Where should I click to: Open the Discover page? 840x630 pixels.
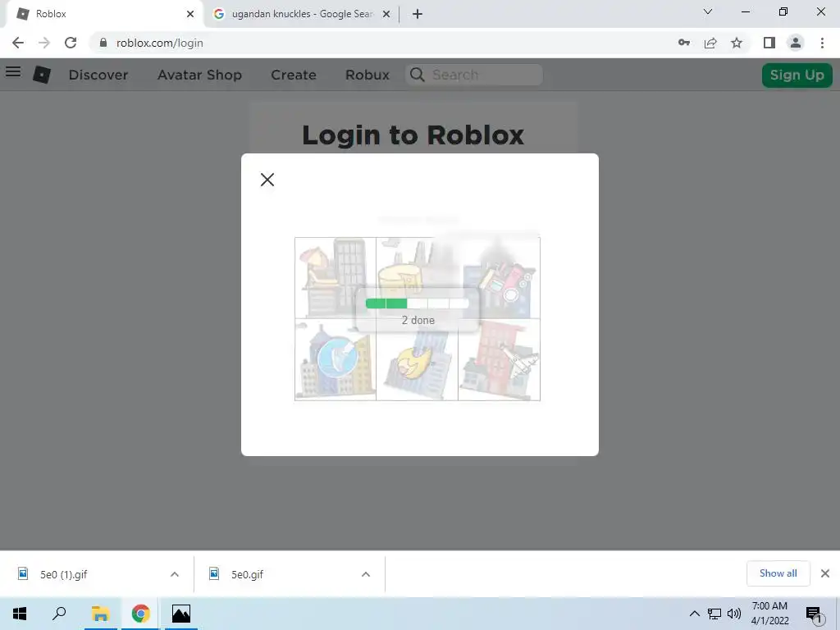coord(98,75)
